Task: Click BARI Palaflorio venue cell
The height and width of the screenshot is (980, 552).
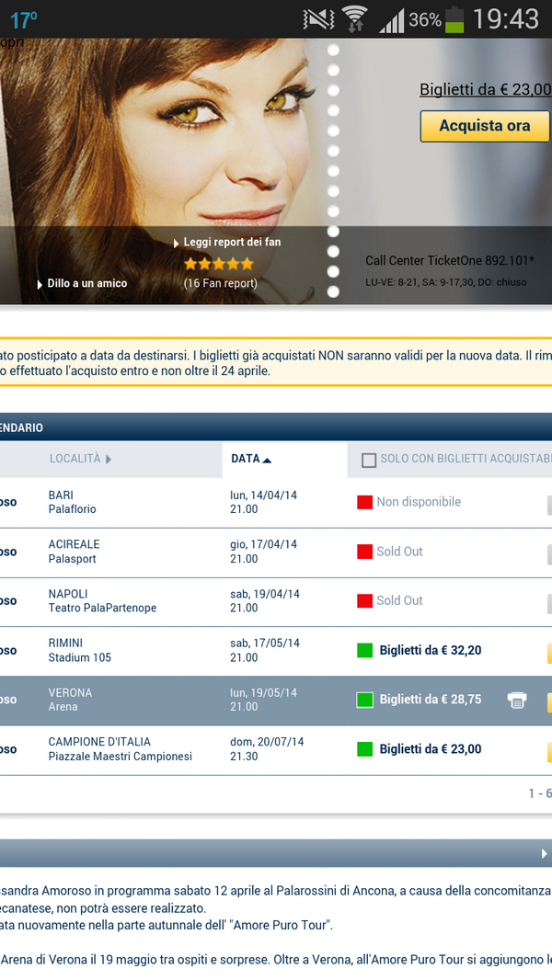Action: (73, 502)
